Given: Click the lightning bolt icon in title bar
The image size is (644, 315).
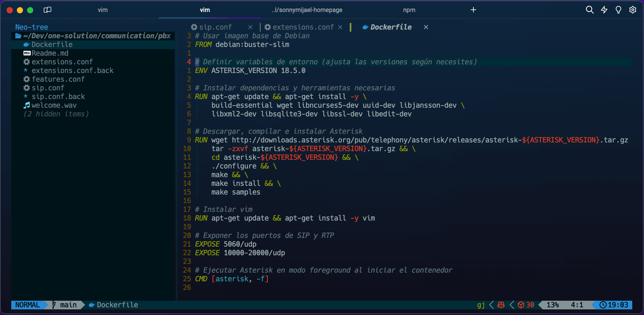Looking at the screenshot, I should pos(604,10).
